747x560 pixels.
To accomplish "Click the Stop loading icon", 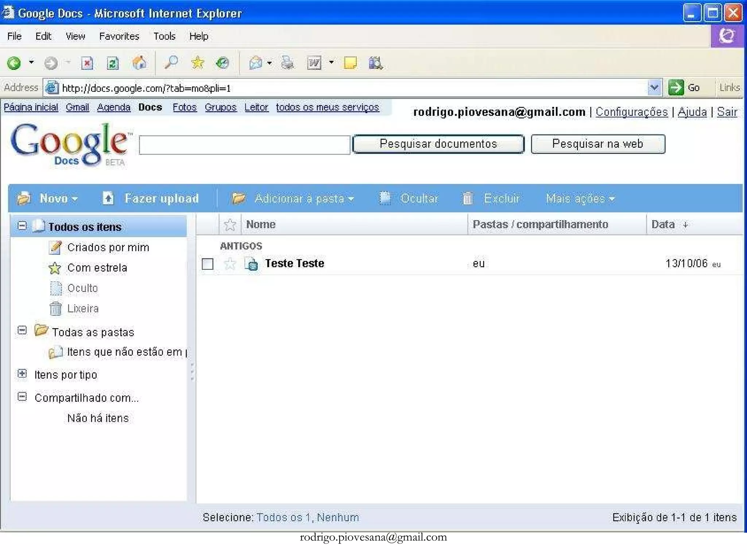I will [87, 63].
